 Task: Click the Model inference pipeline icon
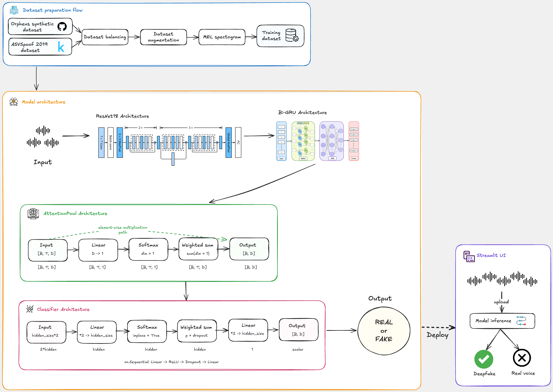coord(521,320)
